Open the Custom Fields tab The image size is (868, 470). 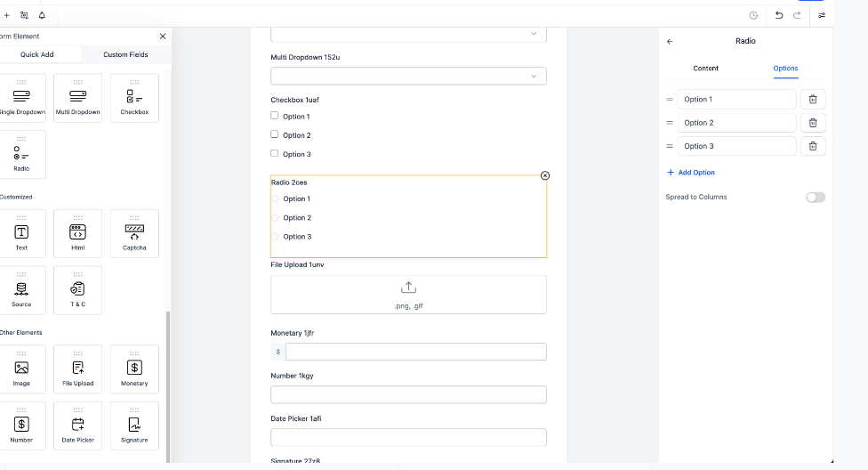(125, 54)
